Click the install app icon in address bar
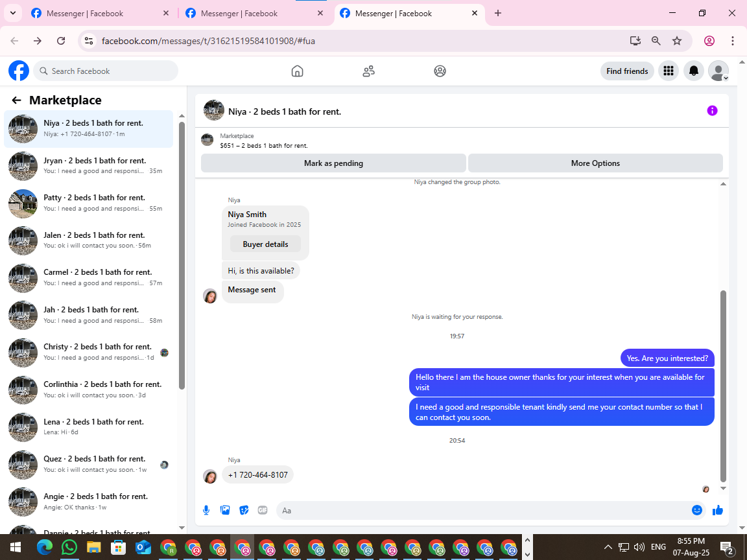Screen dimensions: 747x560 pyautogui.click(x=635, y=41)
